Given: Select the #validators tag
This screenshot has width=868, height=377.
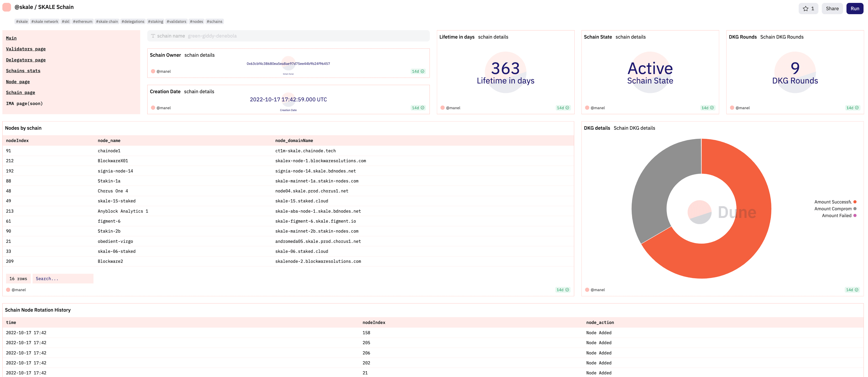Looking at the screenshot, I should (176, 22).
